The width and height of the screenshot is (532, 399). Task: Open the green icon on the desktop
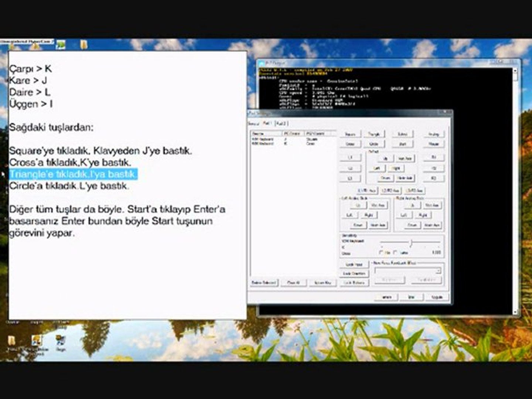pyautogui.click(x=61, y=45)
